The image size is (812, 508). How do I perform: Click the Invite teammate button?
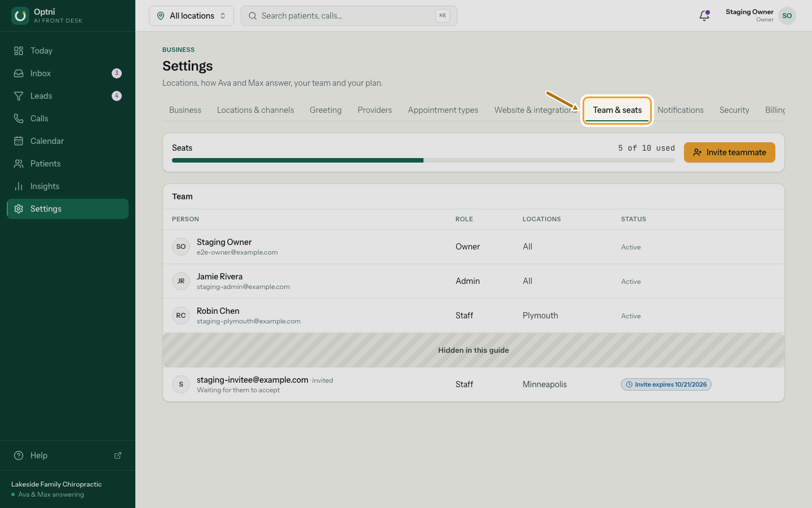pos(730,152)
